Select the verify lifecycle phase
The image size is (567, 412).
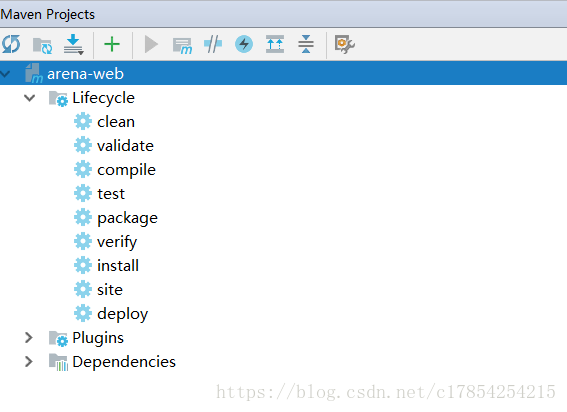[x=117, y=242]
